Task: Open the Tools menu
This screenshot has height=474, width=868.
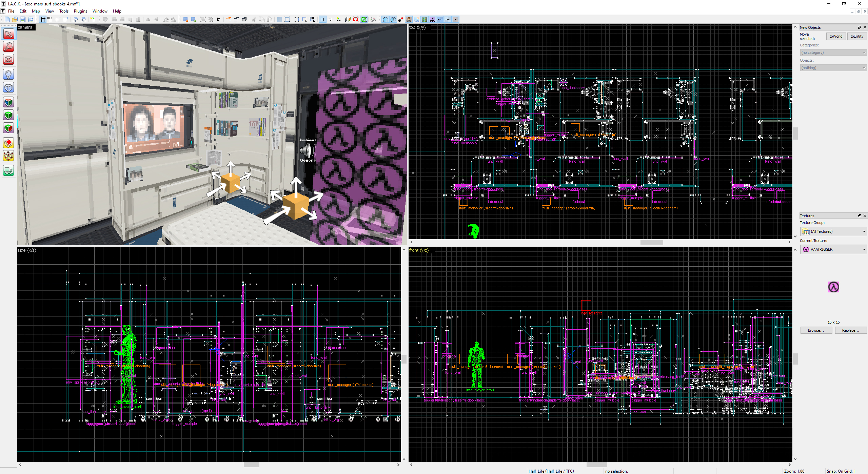Action: coord(64,11)
